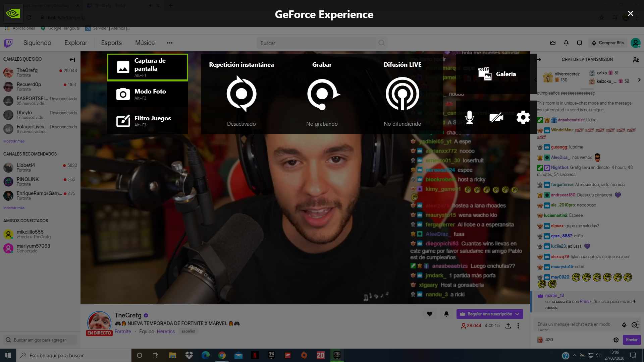Click the channel points 420 balance
The height and width of the screenshot is (362, 644).
pyautogui.click(x=545, y=340)
